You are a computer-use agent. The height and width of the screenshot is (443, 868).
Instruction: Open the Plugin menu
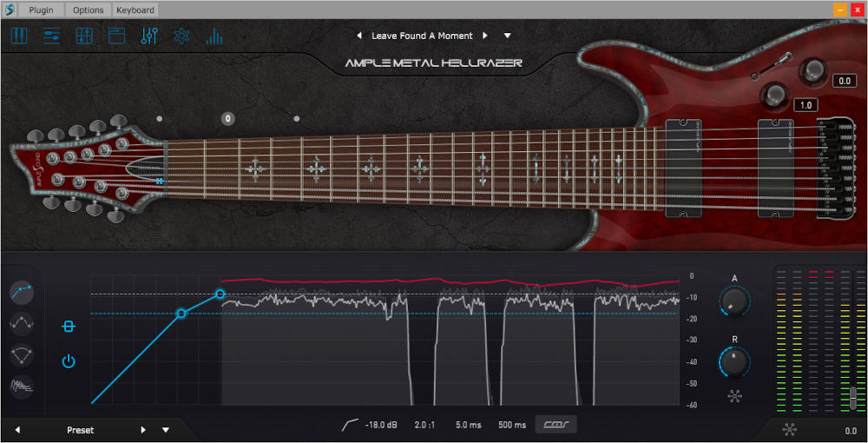pos(41,10)
